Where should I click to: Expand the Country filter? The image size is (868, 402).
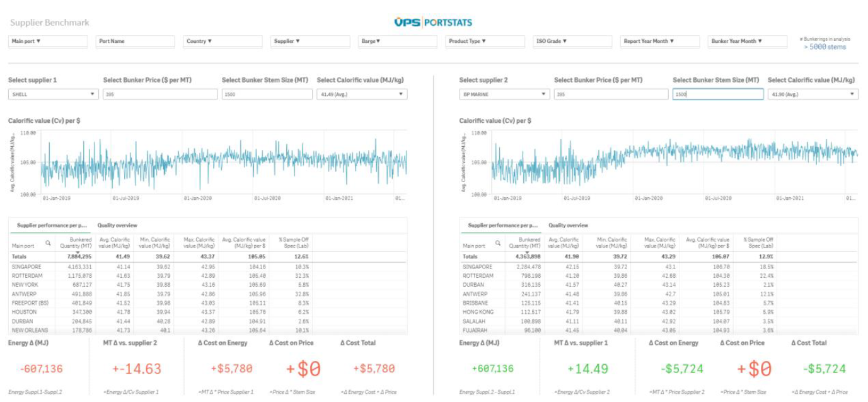click(223, 42)
